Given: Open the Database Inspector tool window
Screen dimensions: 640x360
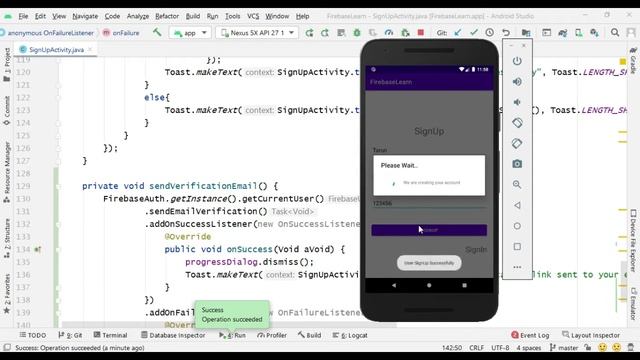Looking at the screenshot, I should click(173, 335).
